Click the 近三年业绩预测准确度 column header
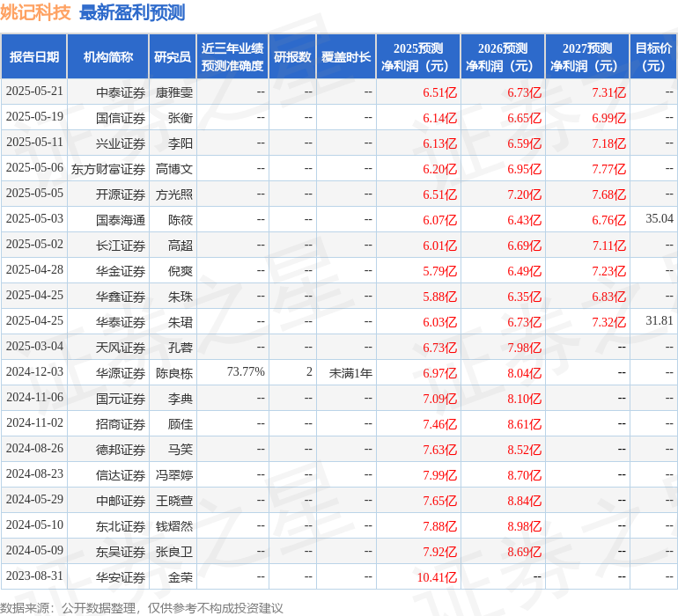This screenshot has width=678, height=616. click(232, 57)
